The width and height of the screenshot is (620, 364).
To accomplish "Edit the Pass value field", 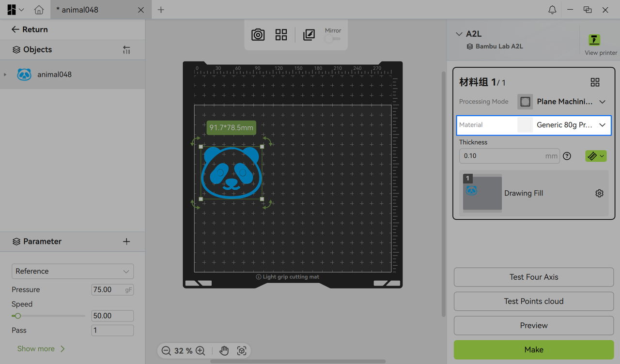I will pos(112,330).
